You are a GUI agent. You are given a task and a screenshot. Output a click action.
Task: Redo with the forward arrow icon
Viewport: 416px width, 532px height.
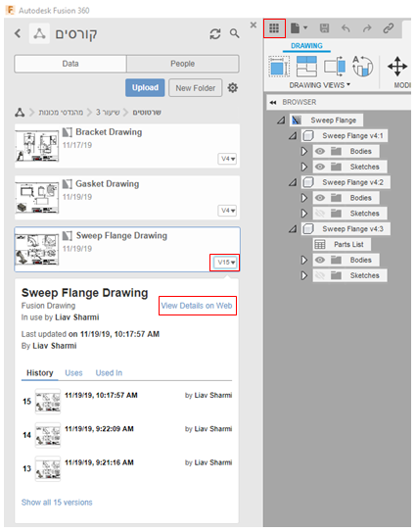pos(367,28)
